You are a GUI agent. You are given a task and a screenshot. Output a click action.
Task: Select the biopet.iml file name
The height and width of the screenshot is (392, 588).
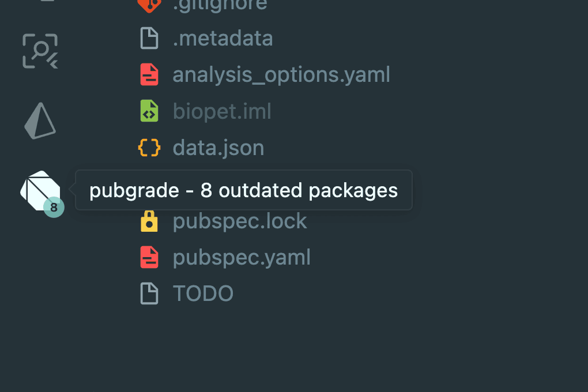222,111
